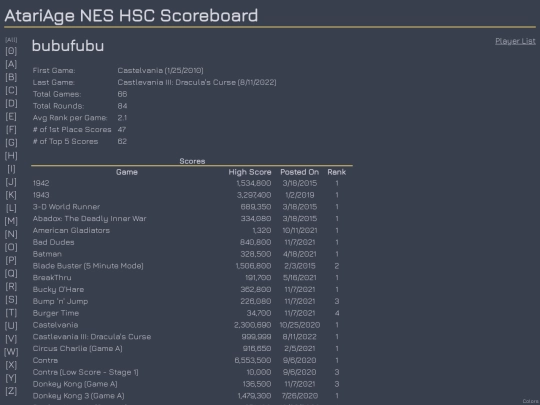This screenshot has height=405, width=540.
Task: Filter games by letter [T]
Action: coord(11,313)
